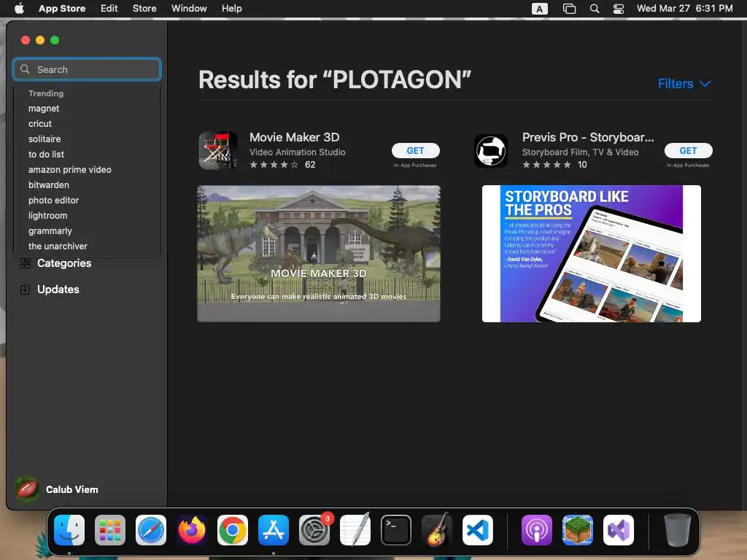Select trending search 'cricut'
This screenshot has width=747, height=560.
pyautogui.click(x=40, y=124)
